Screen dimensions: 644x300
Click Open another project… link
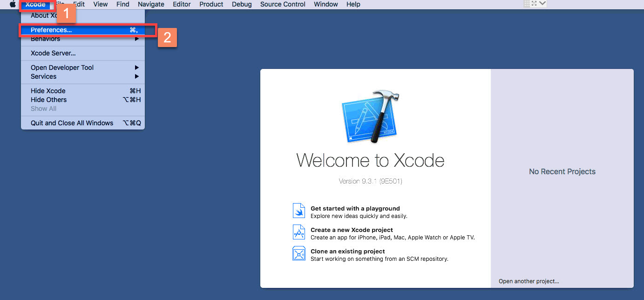[x=529, y=281]
